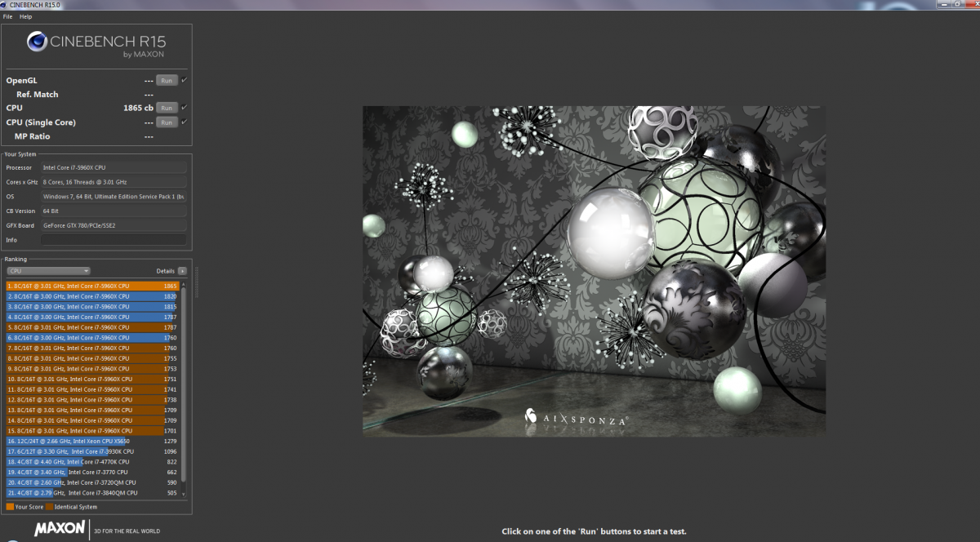Run the CPU benchmark test
This screenshot has width=980, height=542.
pos(167,108)
